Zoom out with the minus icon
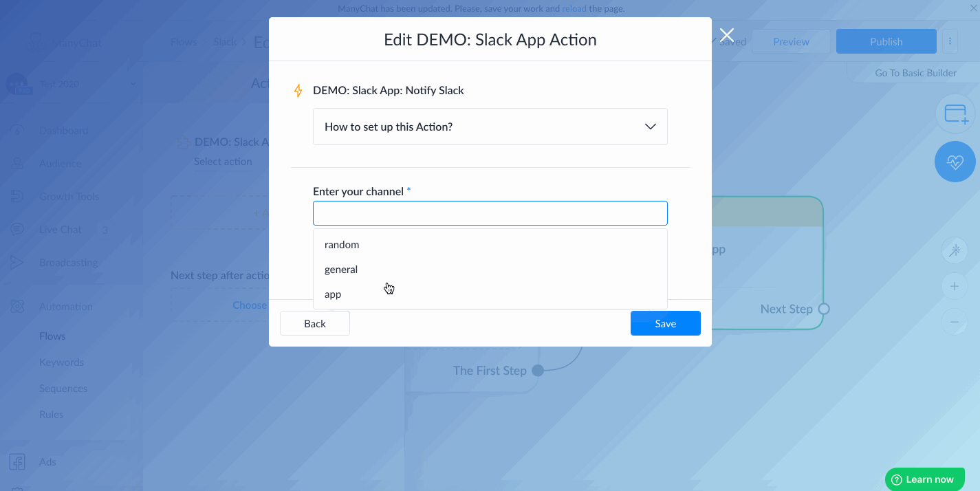This screenshot has width=980, height=491. click(x=954, y=321)
